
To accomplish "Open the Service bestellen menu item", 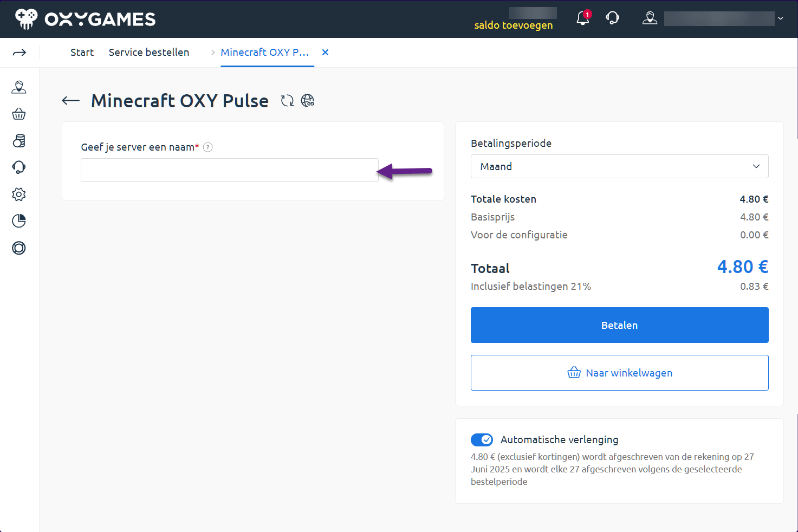I will pos(148,52).
